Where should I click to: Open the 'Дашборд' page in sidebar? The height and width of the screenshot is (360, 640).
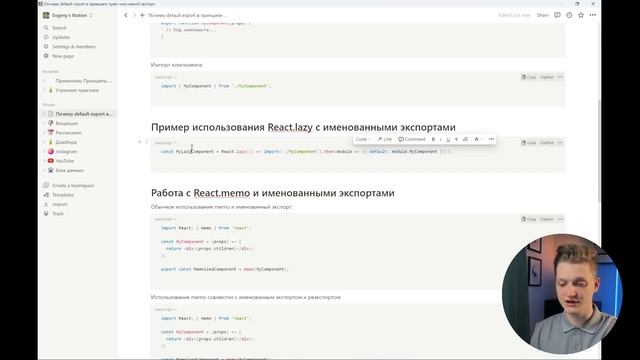click(66, 142)
